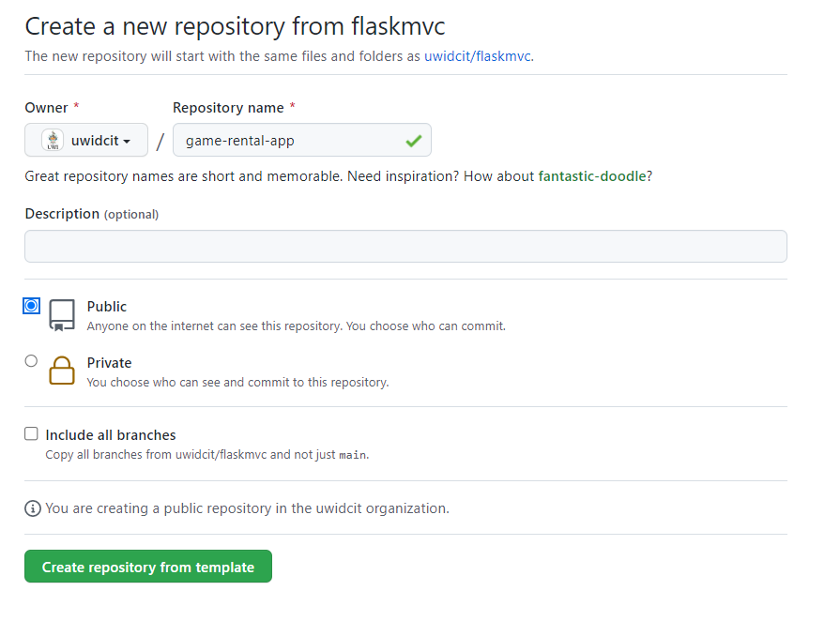
Task: Click the green checkmark in repository name field
Action: click(413, 141)
